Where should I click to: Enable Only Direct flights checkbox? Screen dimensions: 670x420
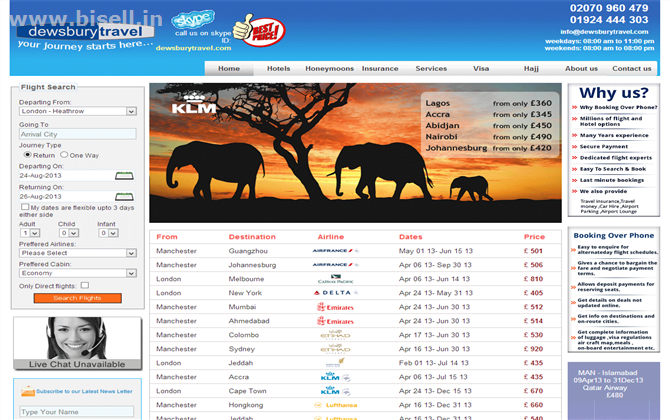tap(85, 285)
